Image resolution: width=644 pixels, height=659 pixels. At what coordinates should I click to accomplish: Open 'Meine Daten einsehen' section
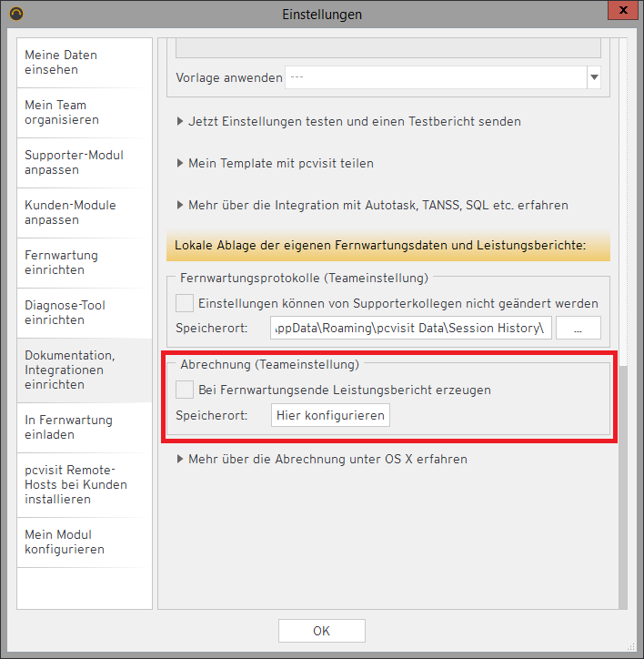pyautogui.click(x=84, y=63)
